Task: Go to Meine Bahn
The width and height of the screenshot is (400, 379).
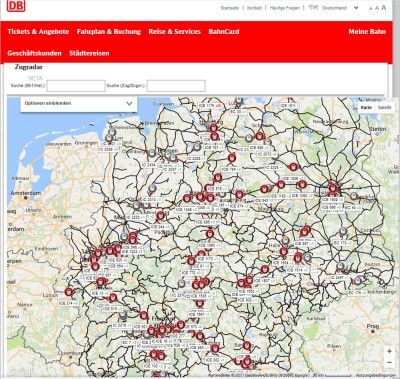Action: point(367,32)
